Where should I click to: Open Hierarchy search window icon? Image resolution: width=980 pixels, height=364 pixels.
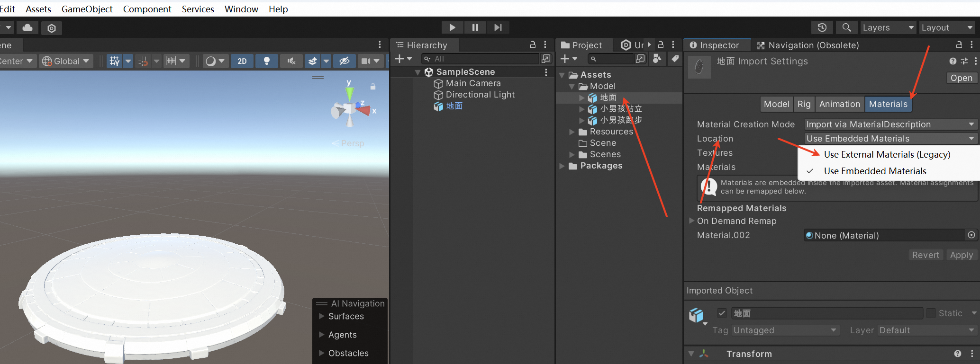click(546, 59)
